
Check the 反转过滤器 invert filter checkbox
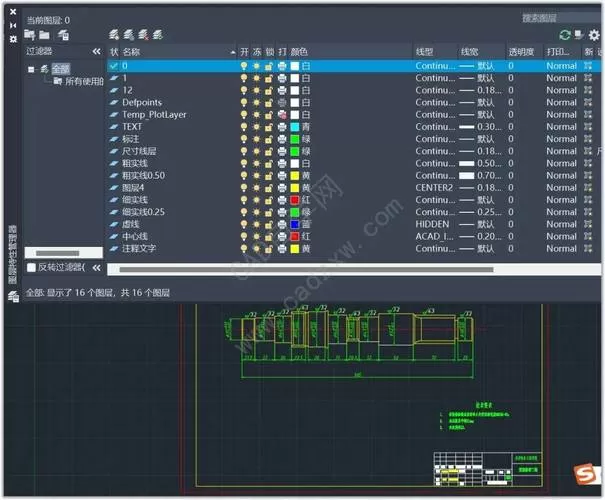(31, 267)
